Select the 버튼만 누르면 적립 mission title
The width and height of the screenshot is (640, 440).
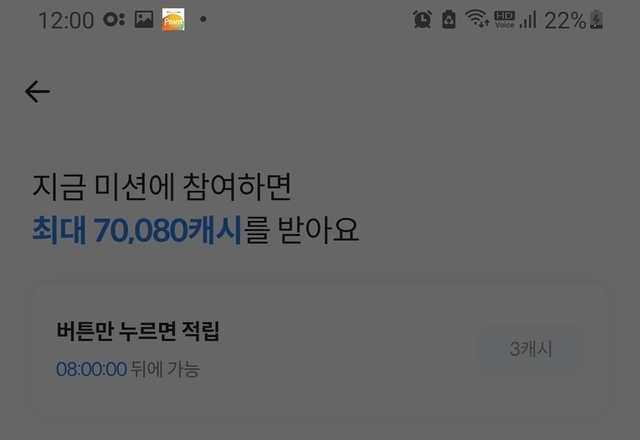[138, 331]
